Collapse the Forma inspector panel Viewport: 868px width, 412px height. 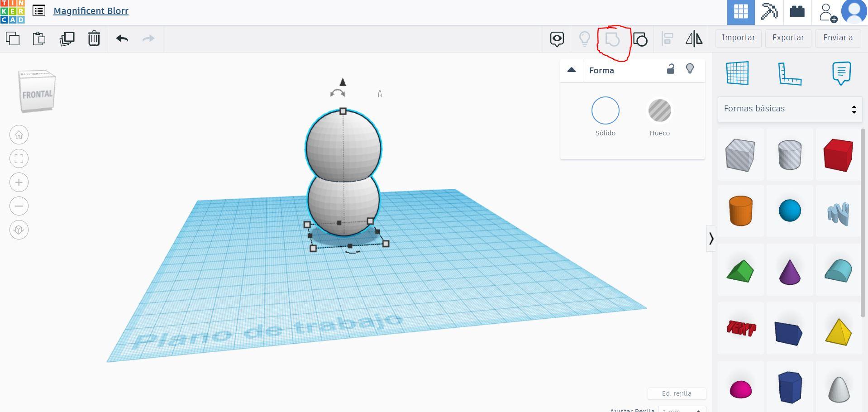pyautogui.click(x=572, y=70)
